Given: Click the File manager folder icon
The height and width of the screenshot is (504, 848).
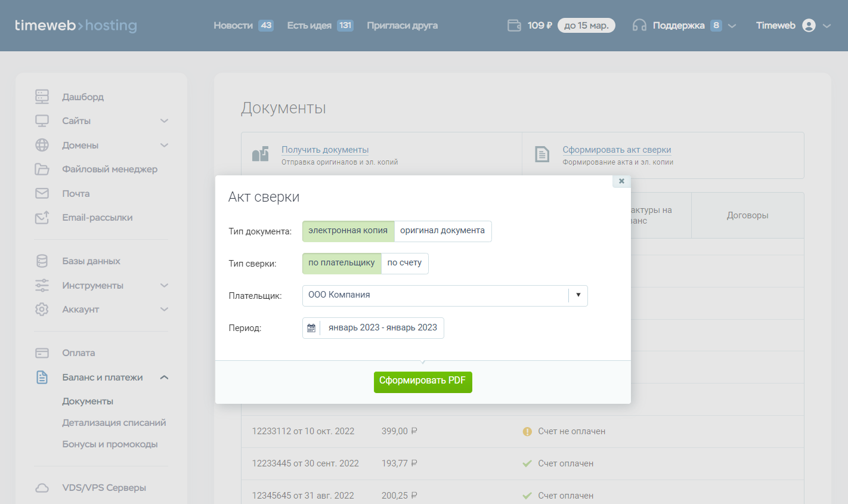Looking at the screenshot, I should click(x=42, y=169).
